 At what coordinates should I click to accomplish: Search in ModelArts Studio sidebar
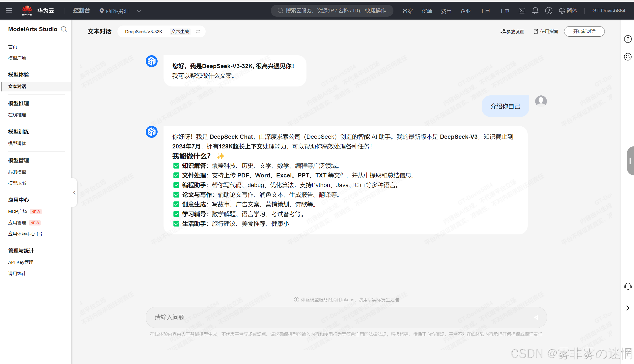(64, 29)
